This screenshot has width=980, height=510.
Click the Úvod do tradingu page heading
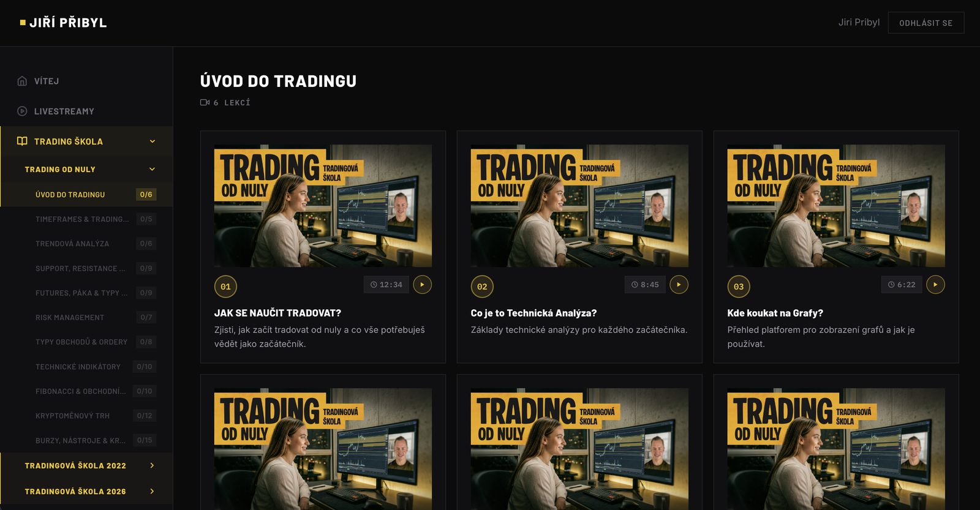pos(278,81)
